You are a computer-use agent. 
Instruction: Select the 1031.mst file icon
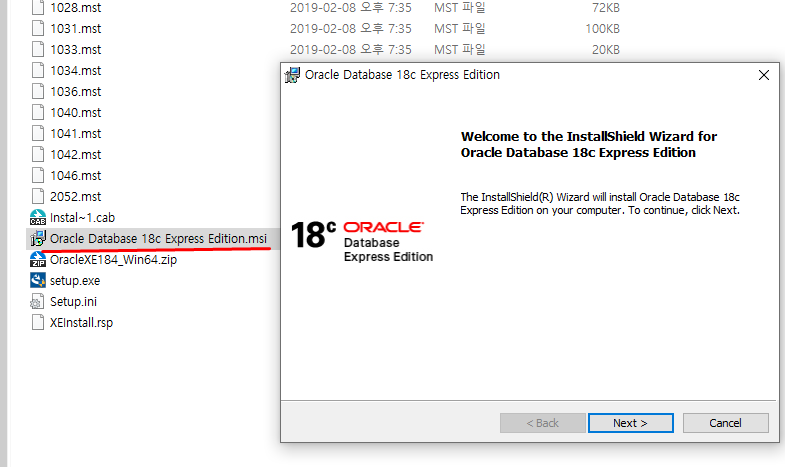click(x=38, y=29)
